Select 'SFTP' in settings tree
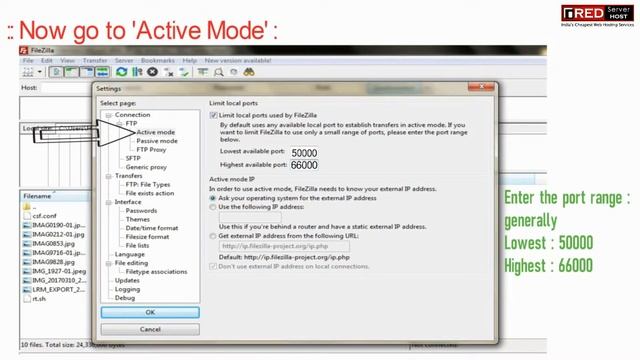The height and width of the screenshot is (360, 640). click(x=133, y=158)
